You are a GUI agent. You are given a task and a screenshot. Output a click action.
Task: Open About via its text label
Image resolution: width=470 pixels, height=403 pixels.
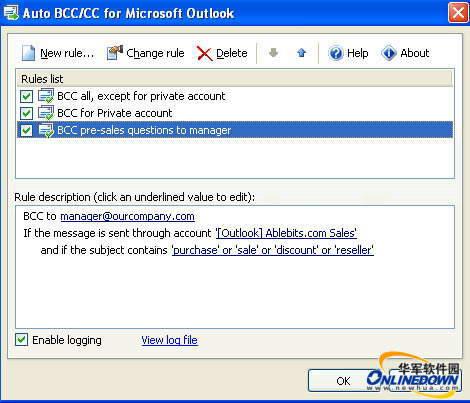point(415,53)
